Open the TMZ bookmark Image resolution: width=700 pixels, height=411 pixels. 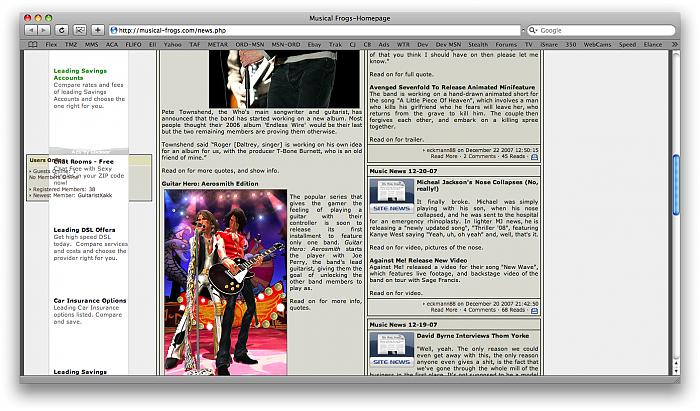coord(71,45)
